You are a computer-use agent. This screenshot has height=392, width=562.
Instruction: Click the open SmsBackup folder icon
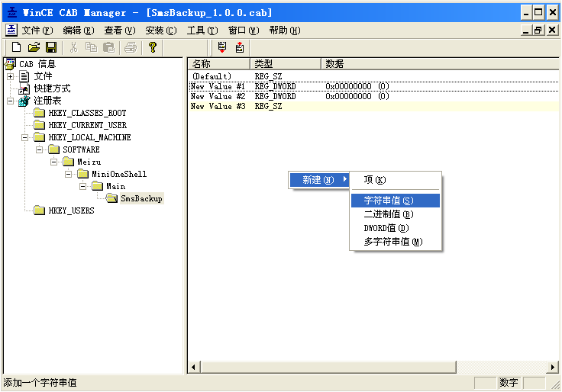coord(111,198)
